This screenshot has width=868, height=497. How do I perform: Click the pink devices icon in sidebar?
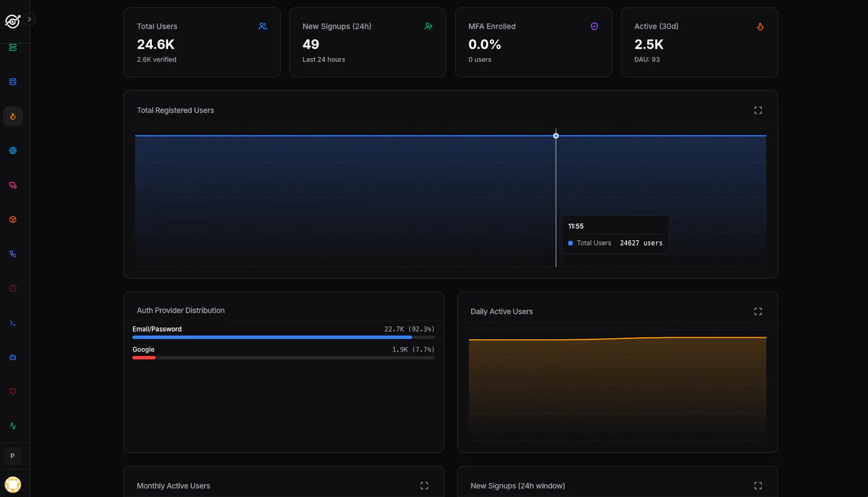pos(13,185)
